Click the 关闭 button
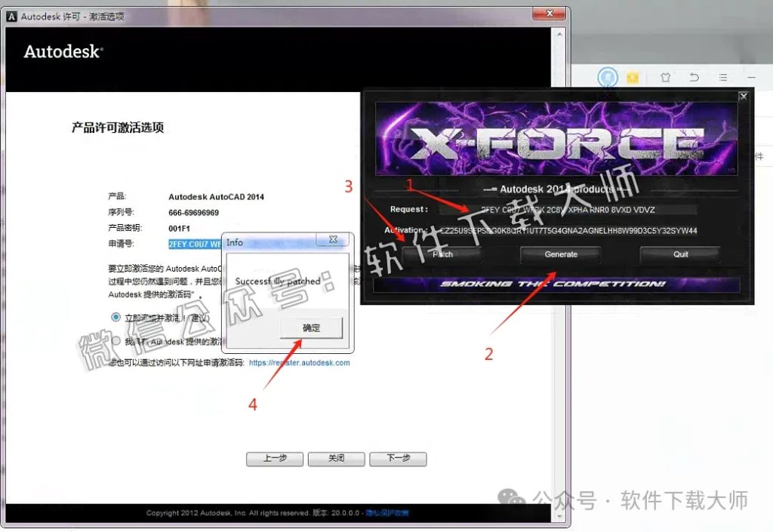 pyautogui.click(x=336, y=459)
